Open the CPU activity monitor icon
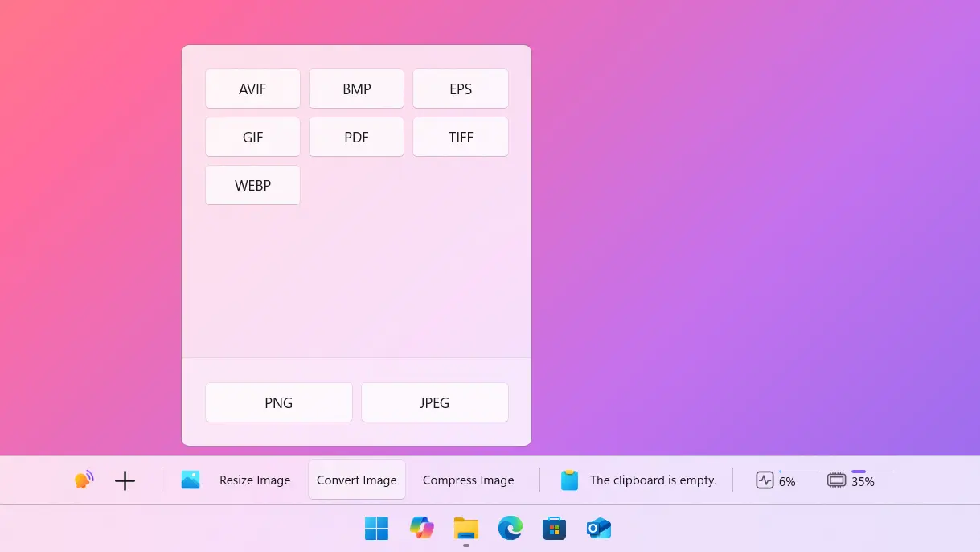This screenshot has width=980, height=552. point(765,480)
